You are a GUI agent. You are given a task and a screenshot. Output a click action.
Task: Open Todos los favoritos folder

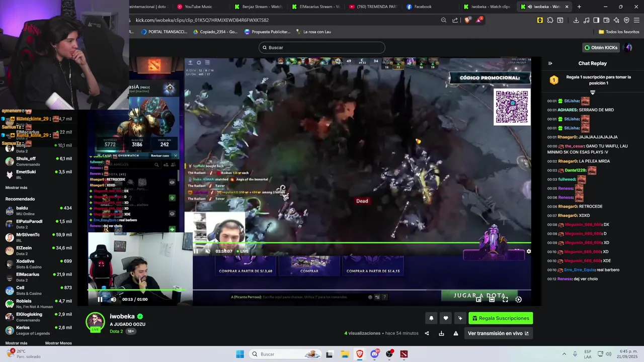click(619, 32)
